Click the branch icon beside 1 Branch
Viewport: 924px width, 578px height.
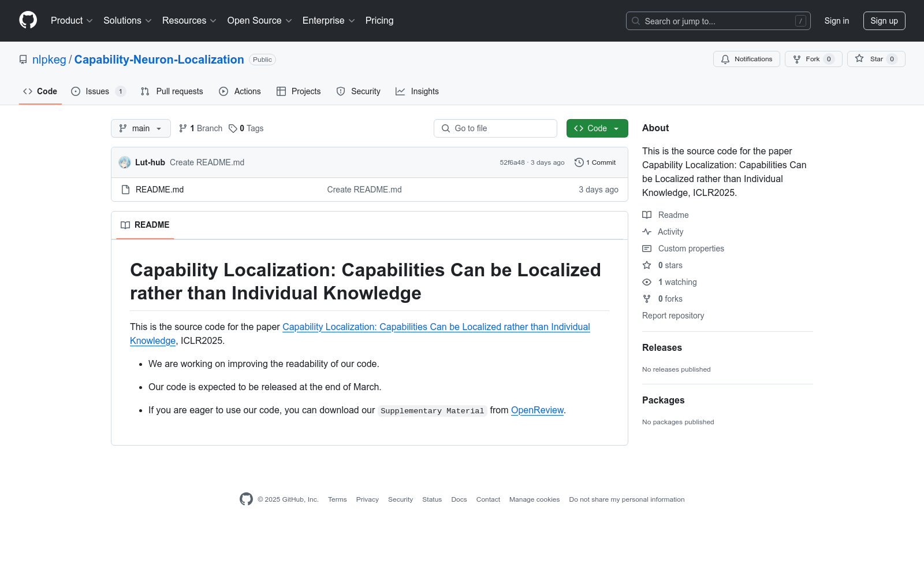point(183,128)
